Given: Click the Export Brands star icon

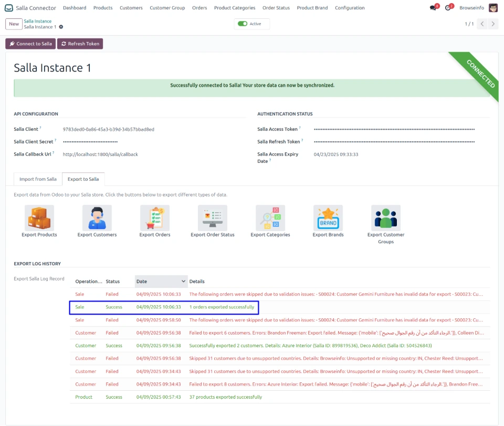Looking at the screenshot, I should (328, 218).
